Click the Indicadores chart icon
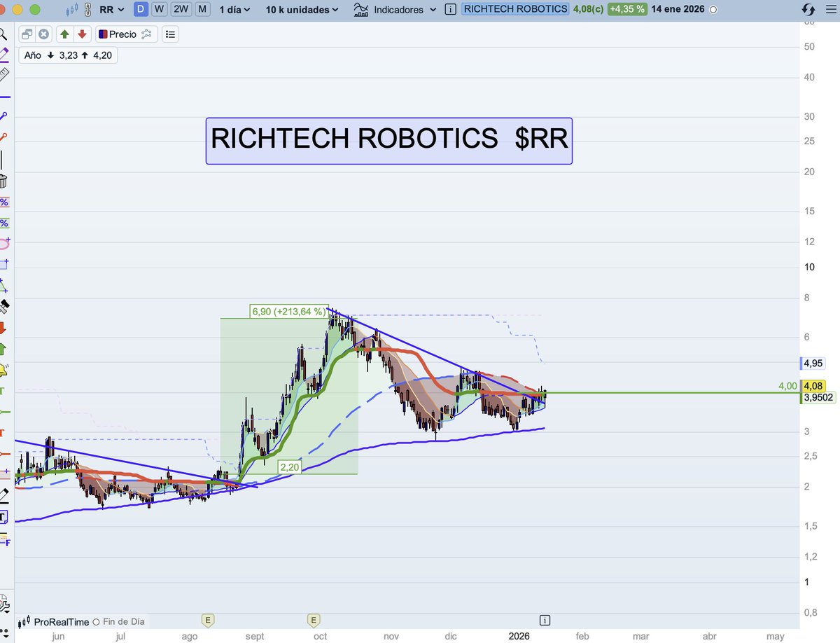 click(360, 9)
